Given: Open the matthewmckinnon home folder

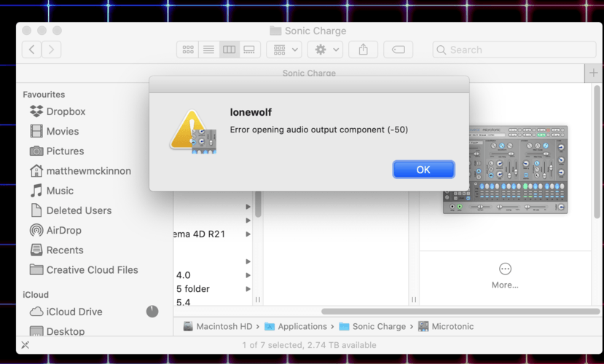Looking at the screenshot, I should pos(89,171).
